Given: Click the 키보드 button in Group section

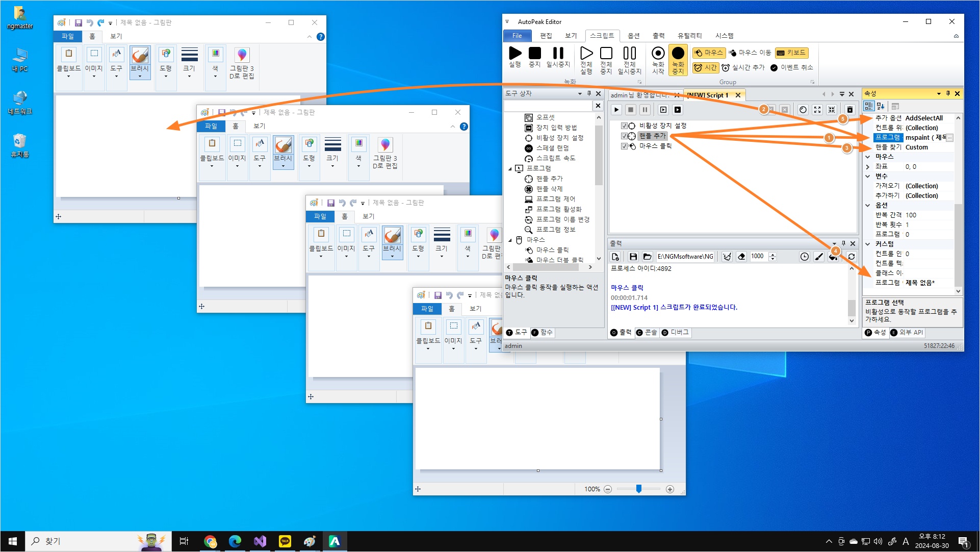Looking at the screenshot, I should (791, 53).
